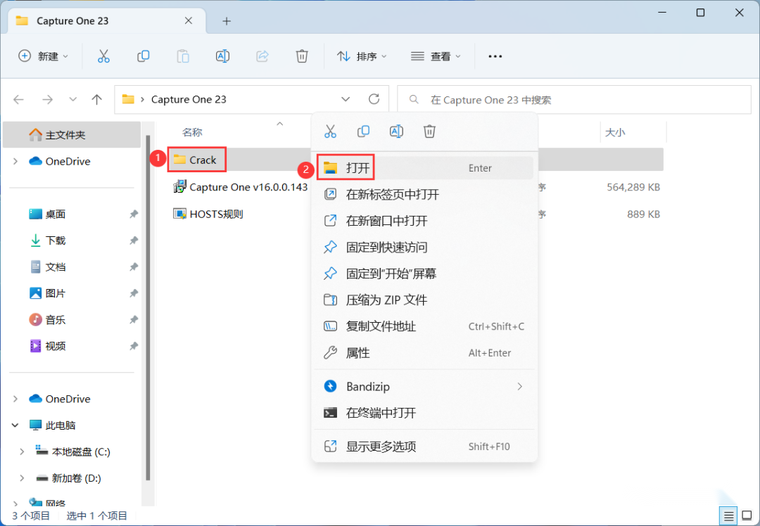Click the Copy icon in the top toolbar
760x526 pixels.
(143, 56)
